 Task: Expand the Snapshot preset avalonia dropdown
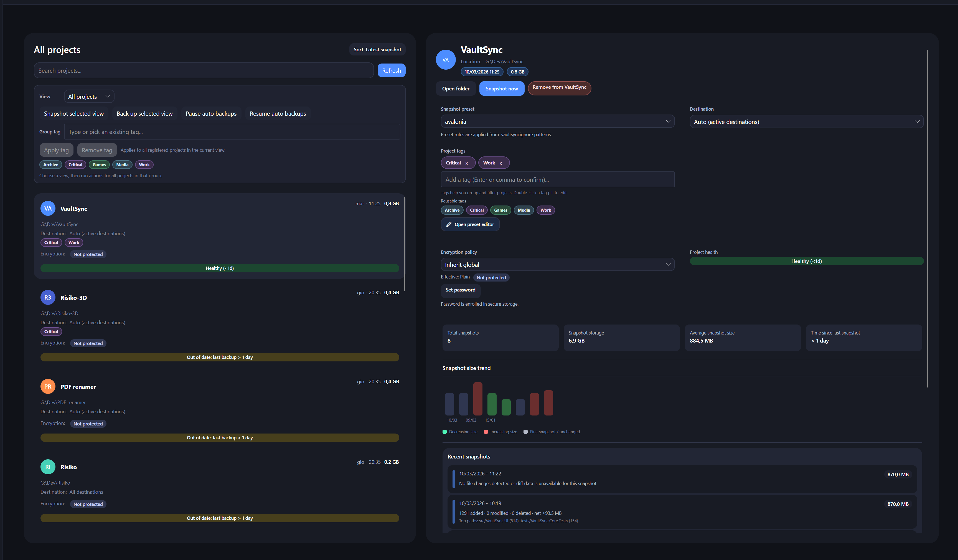click(x=557, y=122)
